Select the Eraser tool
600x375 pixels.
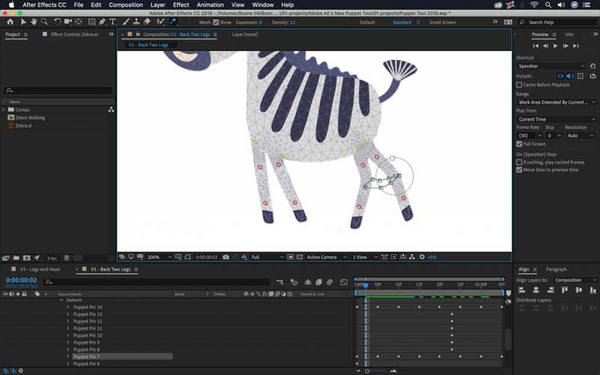(x=147, y=22)
